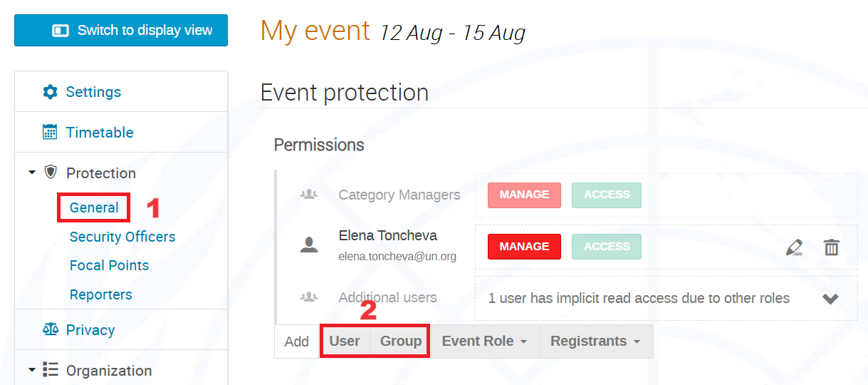Viewport: 868px width, 385px height.
Task: Toggle MANAGE permission for Elena Toncheva
Action: coord(524,247)
